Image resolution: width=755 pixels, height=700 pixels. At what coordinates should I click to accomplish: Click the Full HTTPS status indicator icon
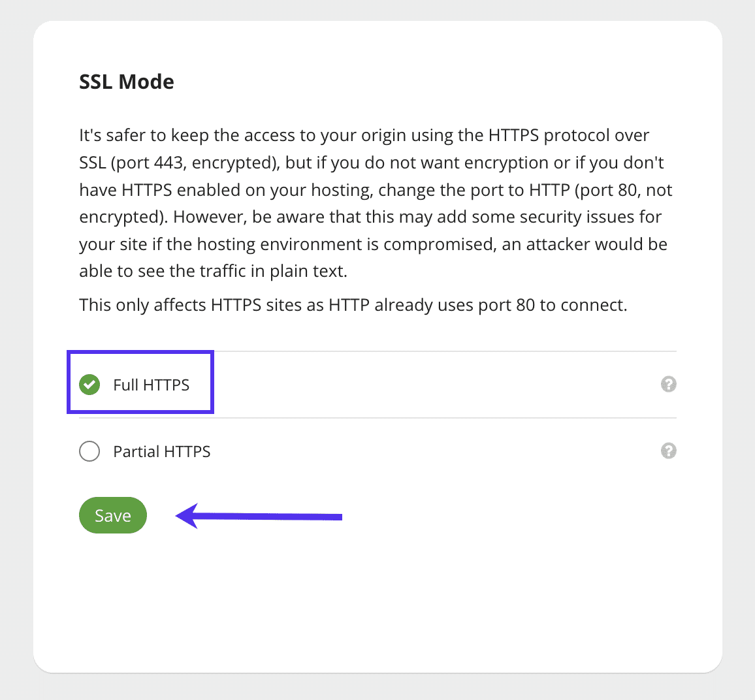(x=89, y=385)
